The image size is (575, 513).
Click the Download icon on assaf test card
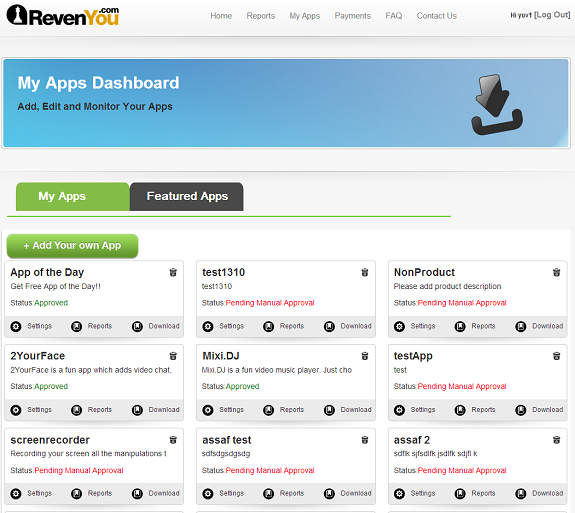(329, 494)
